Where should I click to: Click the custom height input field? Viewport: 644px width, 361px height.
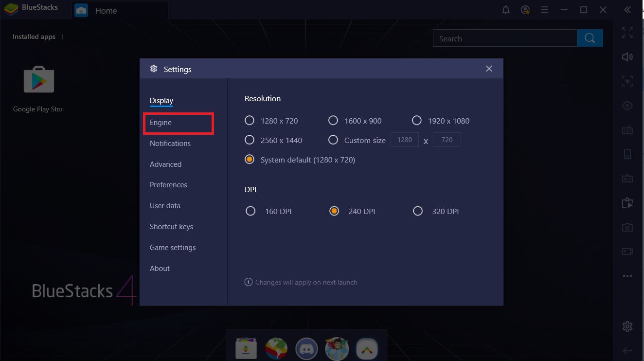(x=447, y=140)
